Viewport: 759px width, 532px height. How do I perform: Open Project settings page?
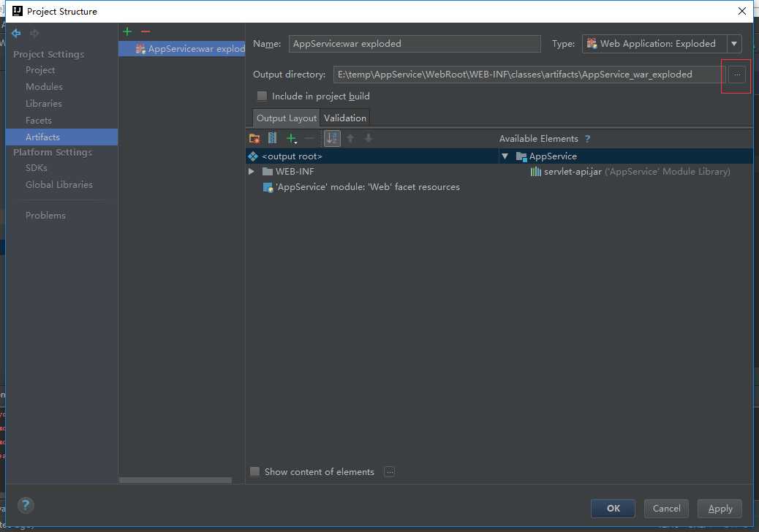click(x=40, y=70)
